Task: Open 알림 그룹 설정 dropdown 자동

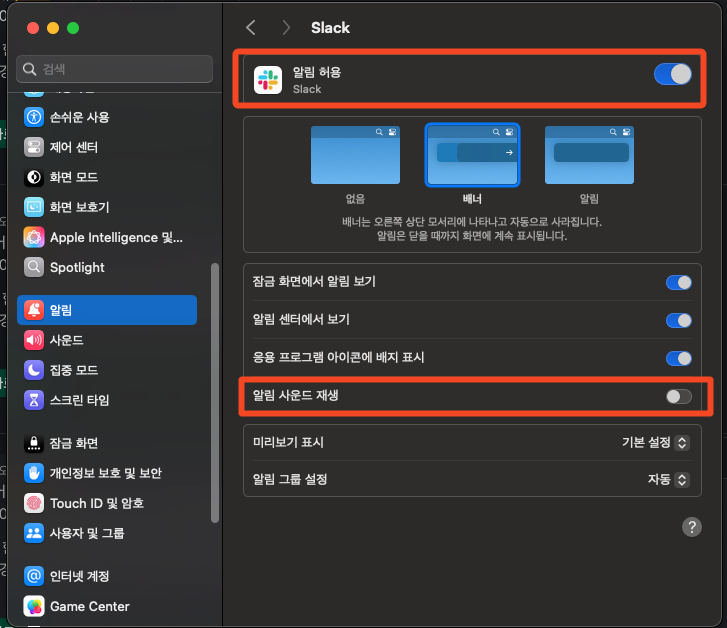Action: coord(669,479)
